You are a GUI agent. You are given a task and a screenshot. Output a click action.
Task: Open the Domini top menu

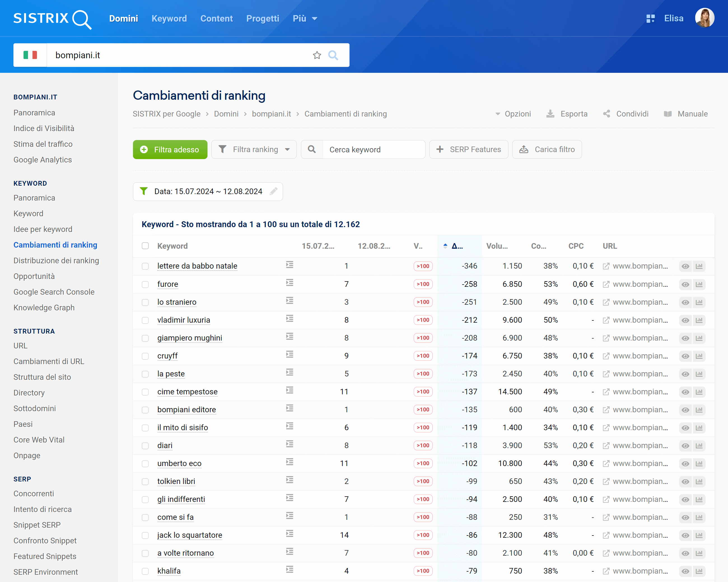click(x=123, y=18)
